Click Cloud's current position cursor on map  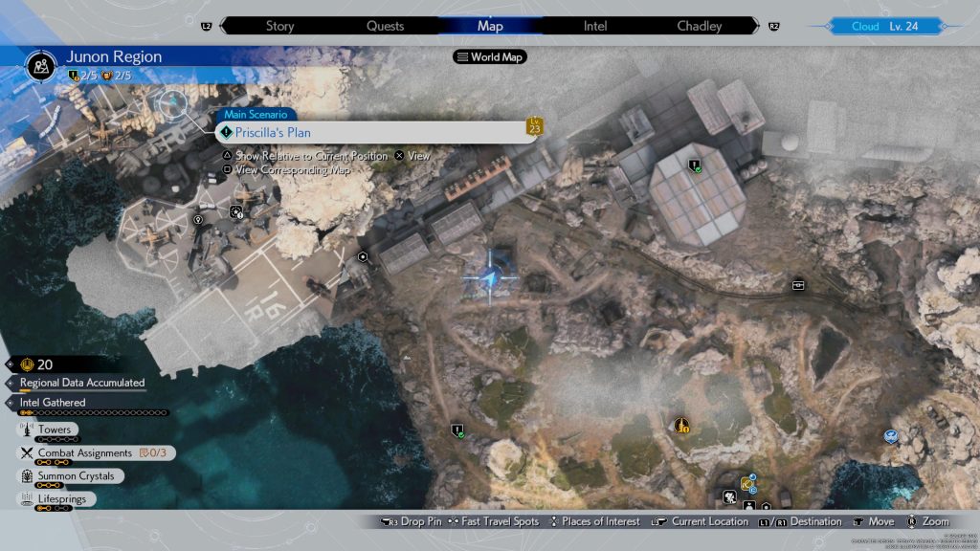click(490, 278)
